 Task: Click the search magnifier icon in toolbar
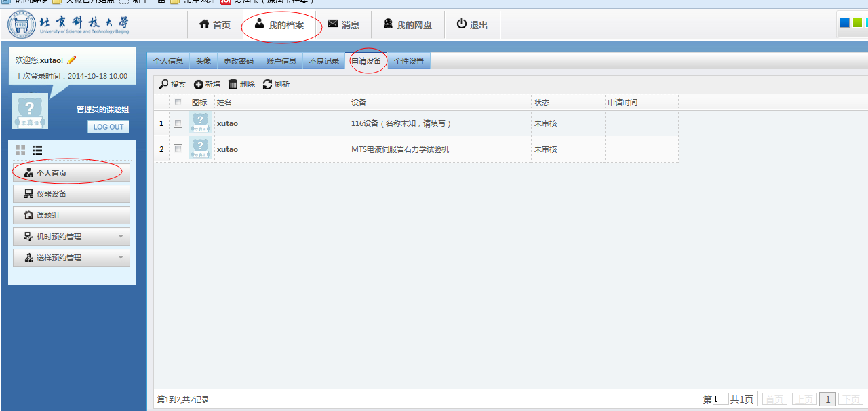(x=163, y=84)
